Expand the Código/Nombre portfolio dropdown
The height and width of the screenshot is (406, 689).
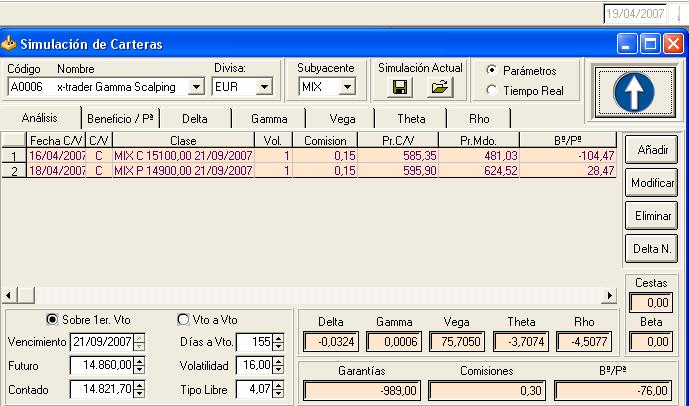coord(195,87)
